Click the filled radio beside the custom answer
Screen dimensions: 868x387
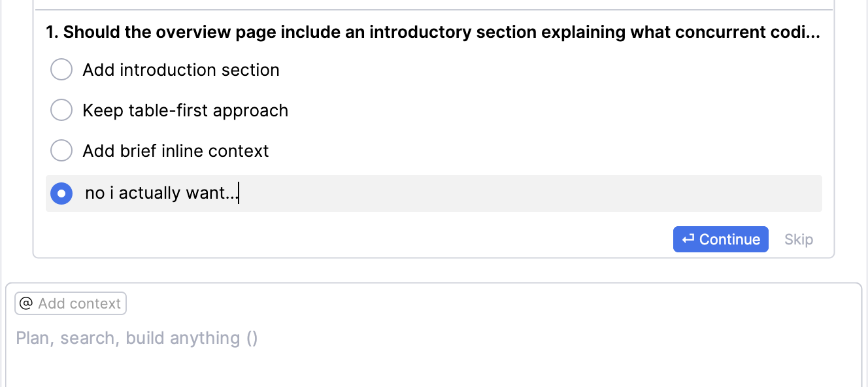[61, 193]
